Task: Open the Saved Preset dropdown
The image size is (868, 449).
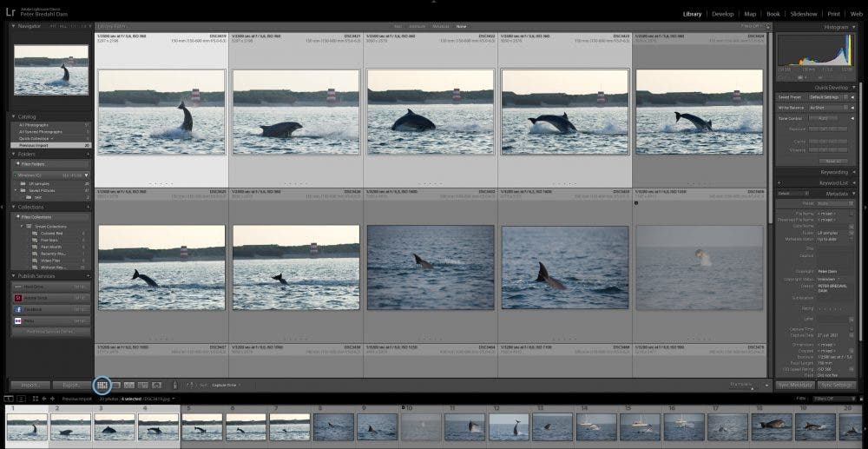Action: tap(827, 97)
